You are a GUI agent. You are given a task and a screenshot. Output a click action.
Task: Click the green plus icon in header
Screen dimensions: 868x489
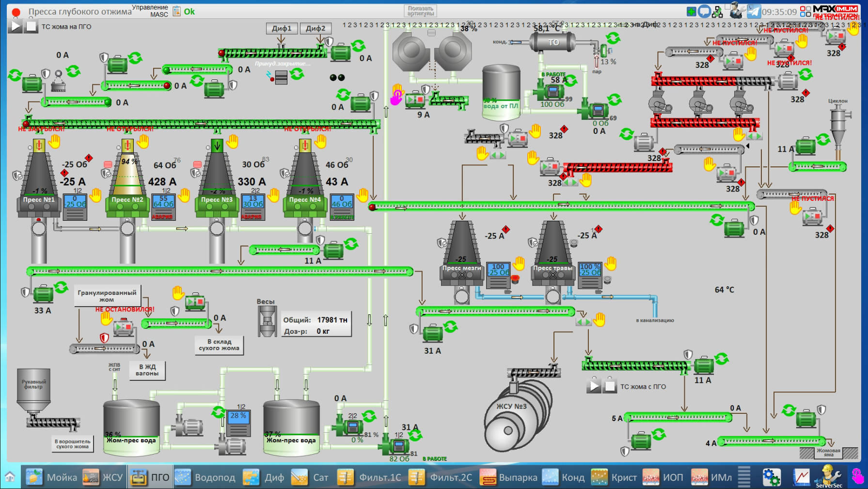692,11
